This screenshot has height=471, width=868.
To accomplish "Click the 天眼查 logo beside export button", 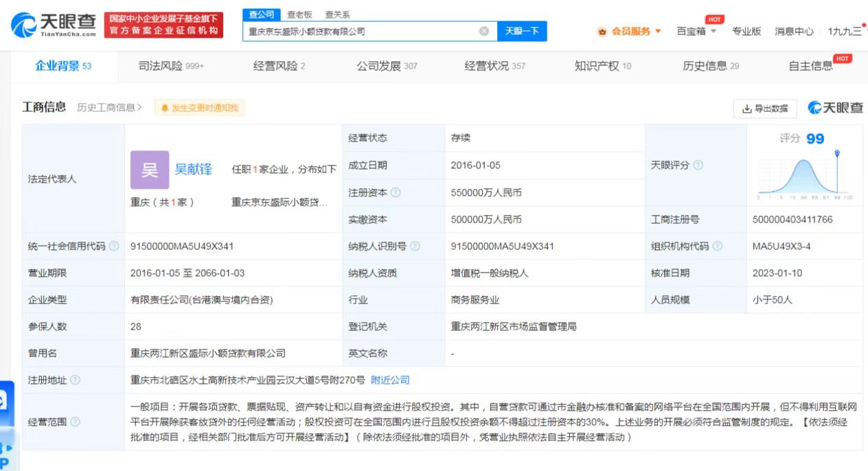I will (836, 108).
